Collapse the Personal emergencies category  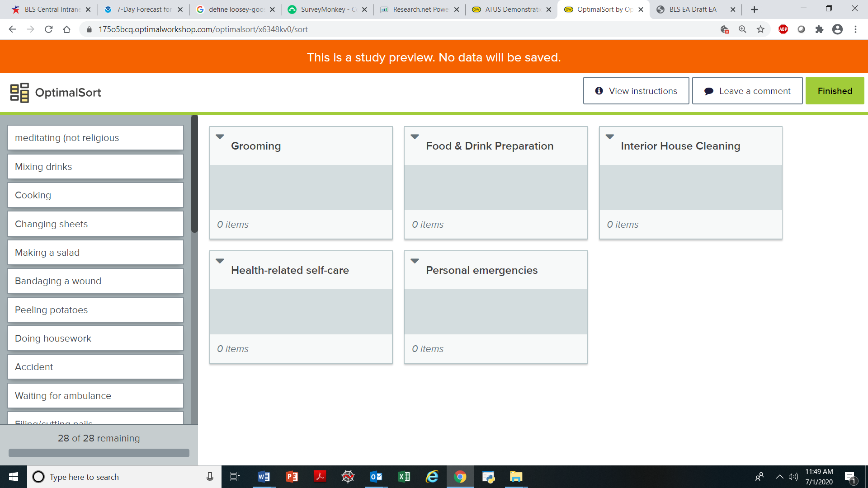[415, 261]
